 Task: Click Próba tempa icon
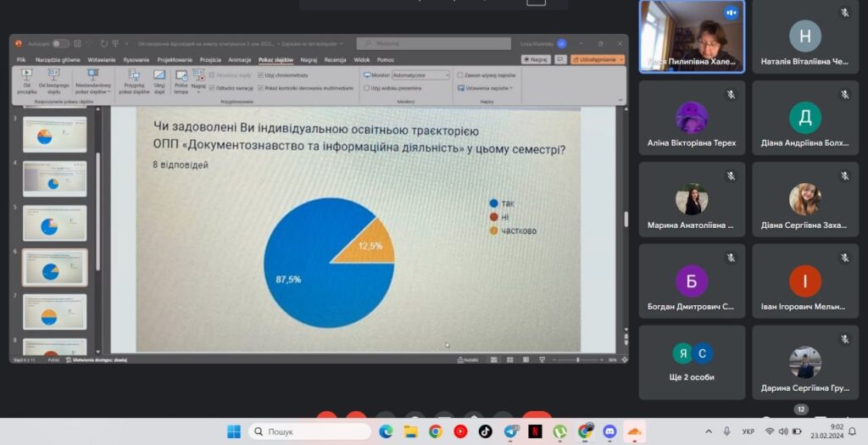(181, 79)
